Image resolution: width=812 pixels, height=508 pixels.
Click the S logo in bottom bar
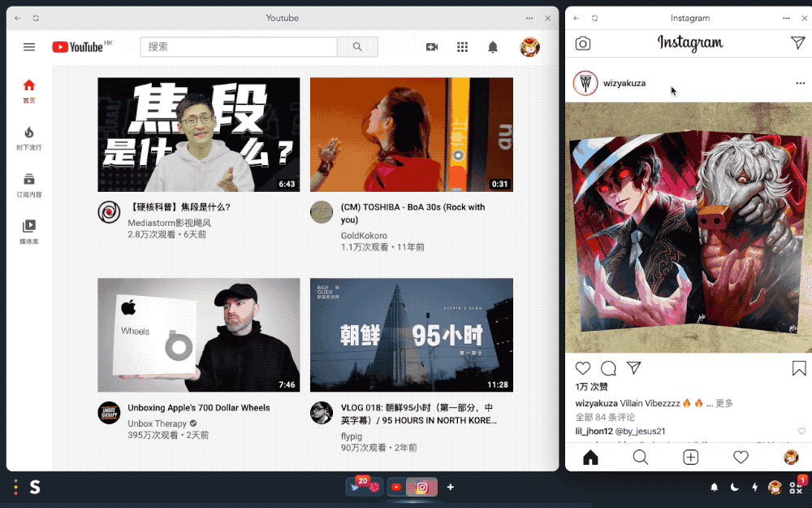click(x=35, y=487)
